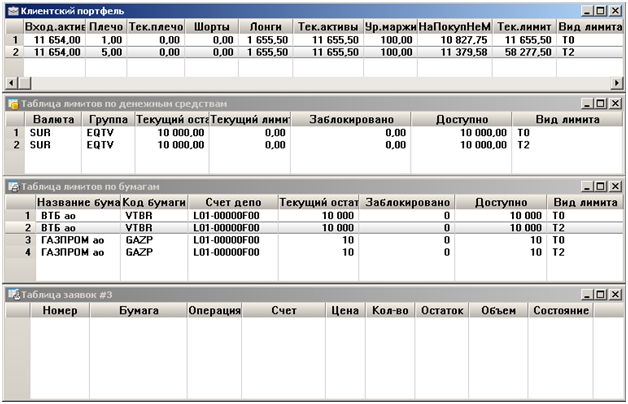Screen dimensions: 628x404
Task: Click the Состояние column header in orders table
Action: [x=560, y=311]
